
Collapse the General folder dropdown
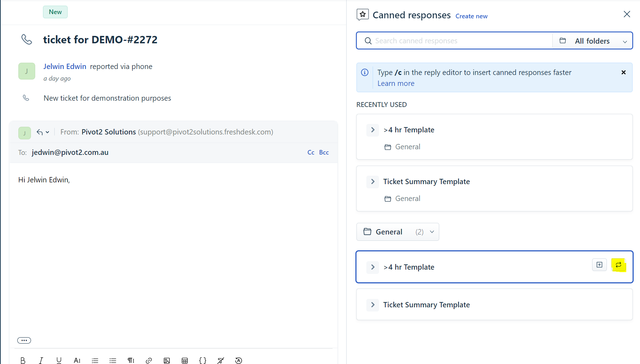(432, 232)
